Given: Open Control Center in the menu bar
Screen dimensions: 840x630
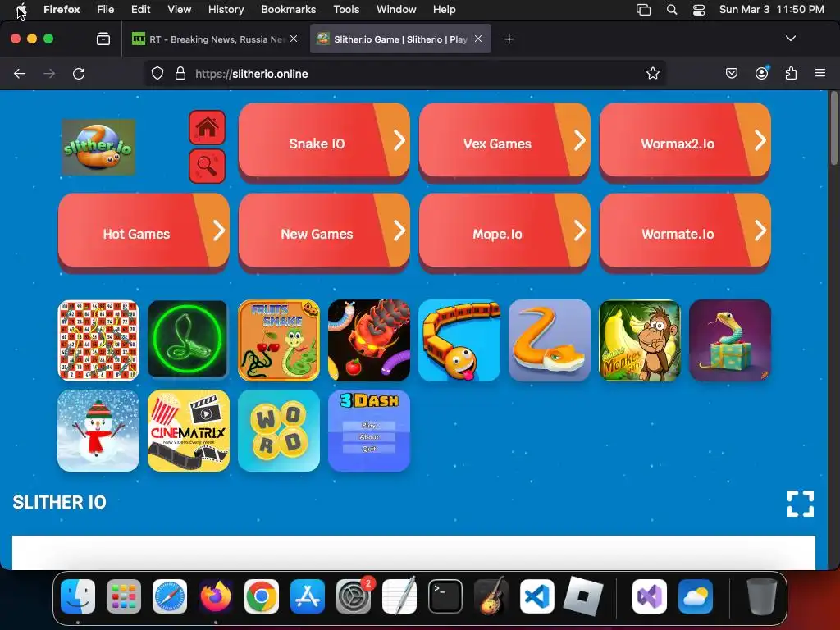Looking at the screenshot, I should pyautogui.click(x=699, y=10).
